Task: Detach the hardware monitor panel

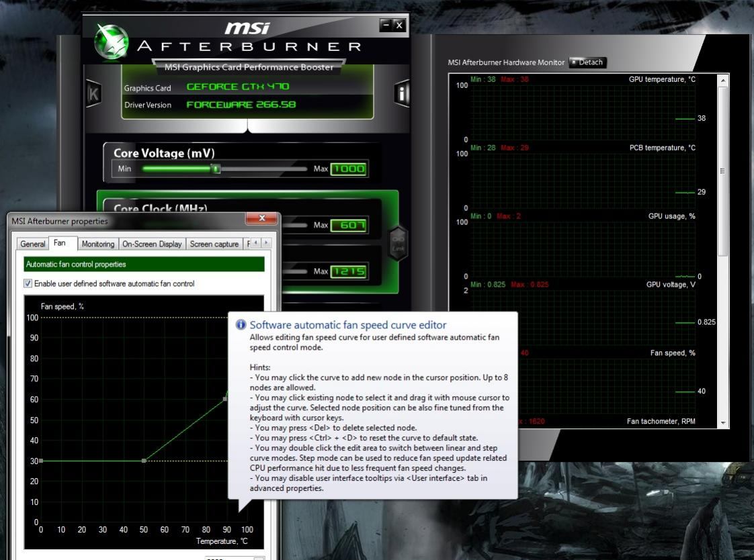Action: coord(587,62)
